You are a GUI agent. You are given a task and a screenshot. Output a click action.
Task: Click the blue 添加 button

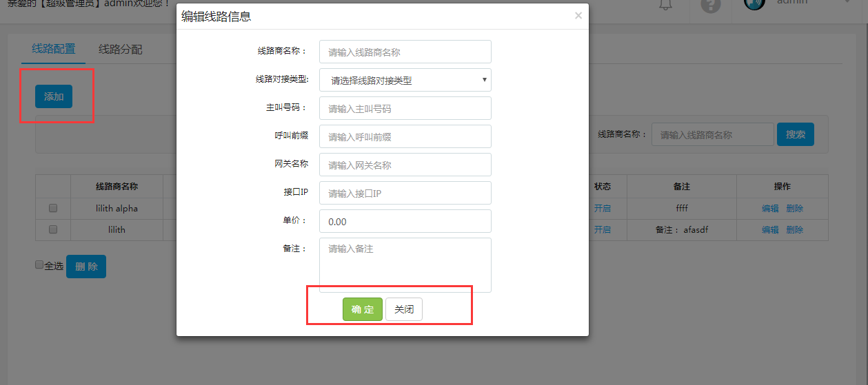point(54,96)
